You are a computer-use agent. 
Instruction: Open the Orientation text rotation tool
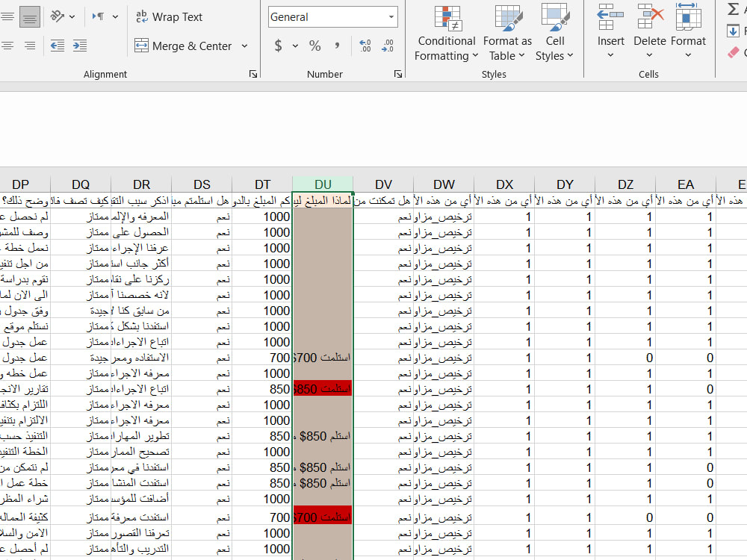[58, 16]
